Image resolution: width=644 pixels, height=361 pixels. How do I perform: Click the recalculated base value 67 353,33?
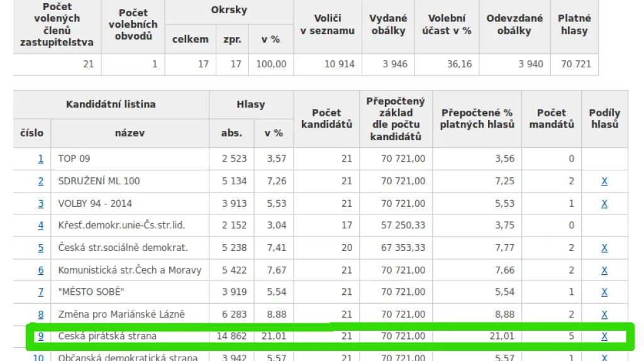403,248
